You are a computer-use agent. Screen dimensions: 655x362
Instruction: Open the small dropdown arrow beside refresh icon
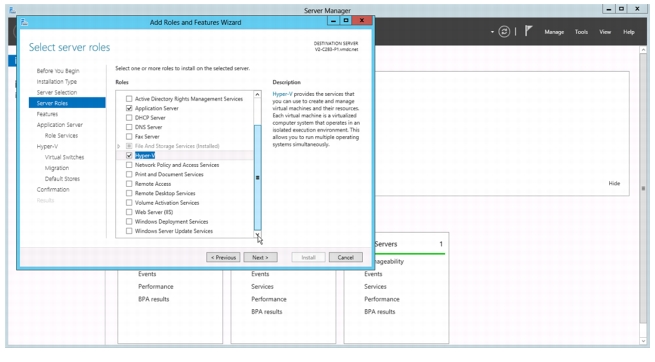[x=492, y=32]
